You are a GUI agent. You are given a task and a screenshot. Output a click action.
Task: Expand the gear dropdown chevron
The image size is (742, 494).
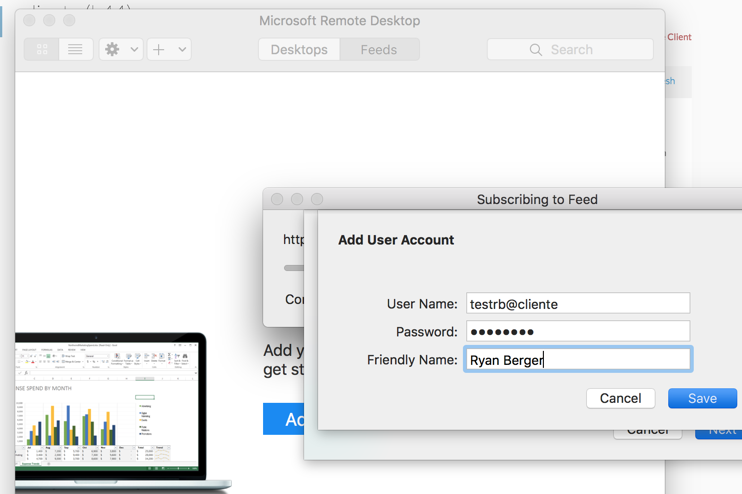(x=134, y=49)
